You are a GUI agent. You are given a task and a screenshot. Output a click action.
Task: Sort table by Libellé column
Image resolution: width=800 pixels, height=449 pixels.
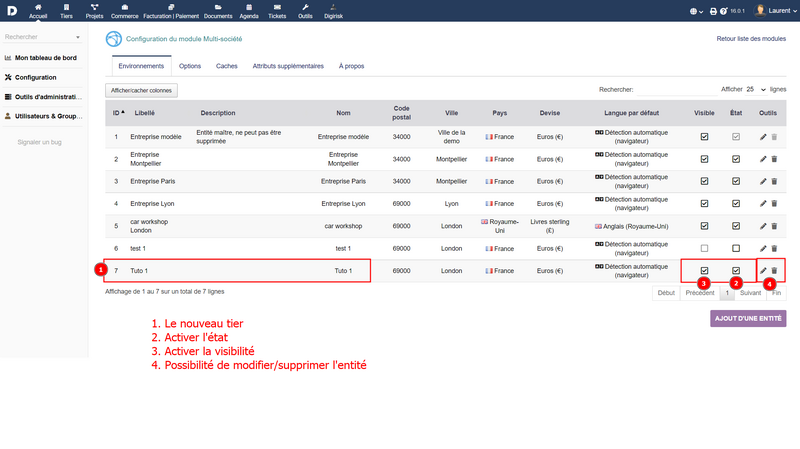[145, 113]
